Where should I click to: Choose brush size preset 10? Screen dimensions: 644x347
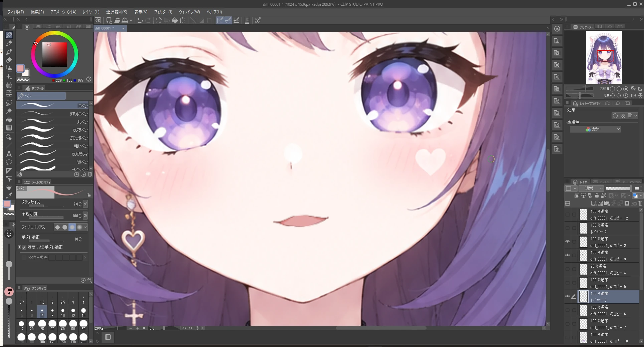(63, 312)
